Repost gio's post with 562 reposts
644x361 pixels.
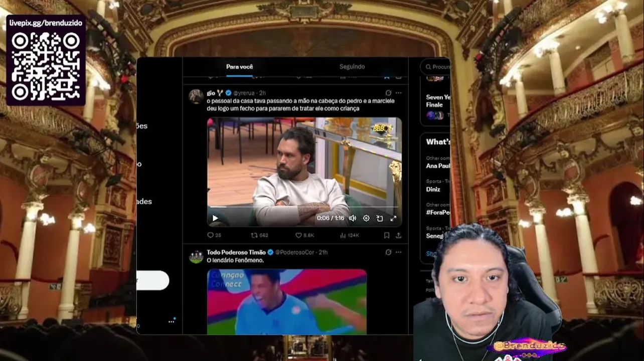tap(259, 235)
